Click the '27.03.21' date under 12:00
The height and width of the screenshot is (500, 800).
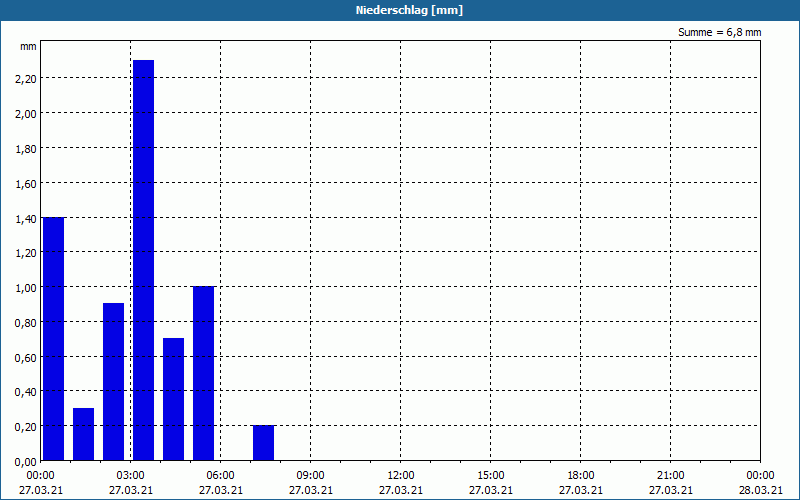(x=401, y=490)
